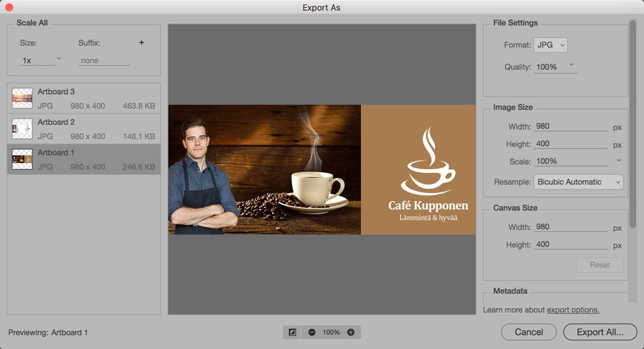
Task: Click the Image Size Scale 100% field
Action: pos(571,161)
